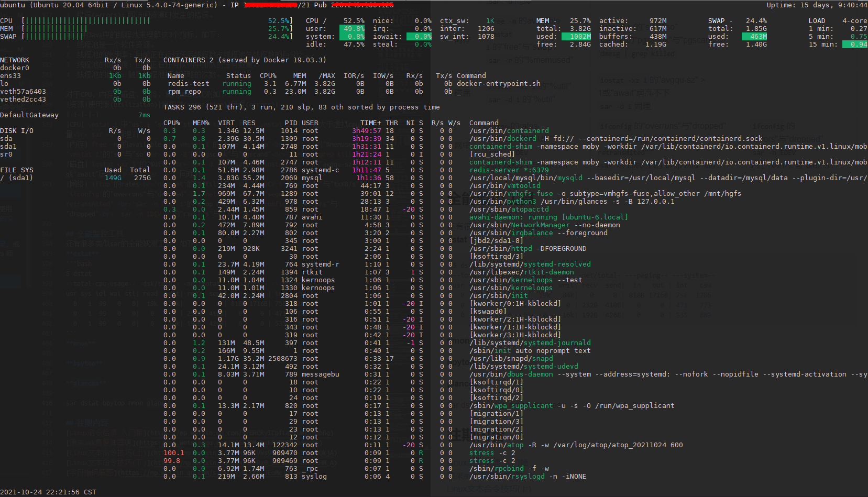Click the PID "2508673" in process list
This screenshot has height=497, width=868.
coord(283,359)
